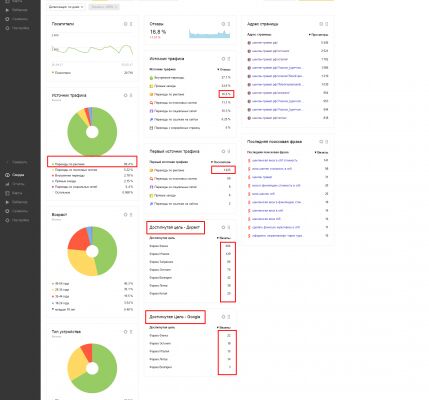Click the Возраст widget title

point(59,215)
